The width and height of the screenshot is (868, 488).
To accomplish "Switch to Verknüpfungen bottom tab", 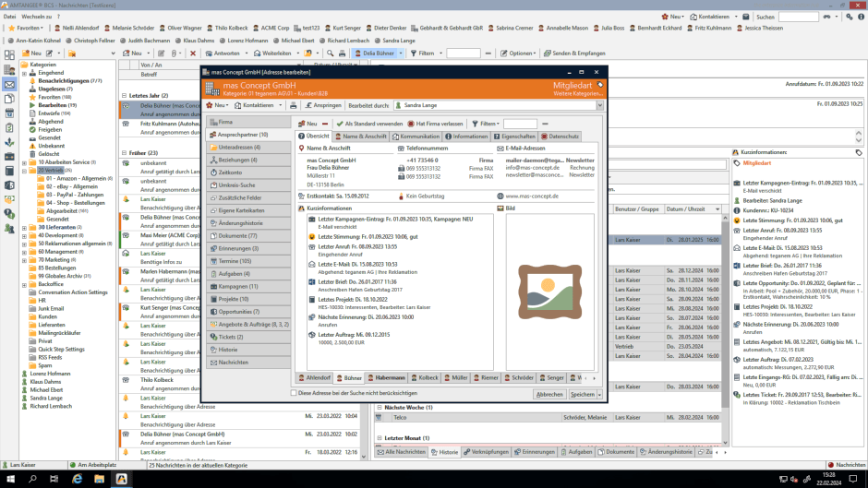I will [x=486, y=452].
